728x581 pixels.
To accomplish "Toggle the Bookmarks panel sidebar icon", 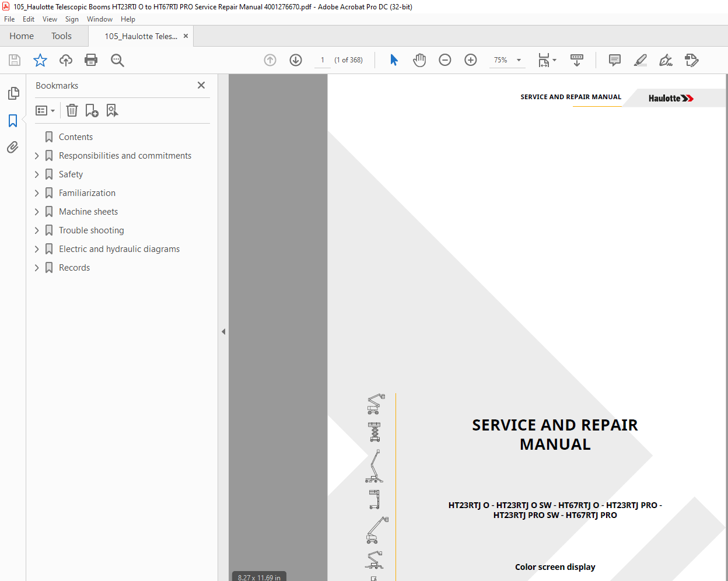I will tap(13, 121).
